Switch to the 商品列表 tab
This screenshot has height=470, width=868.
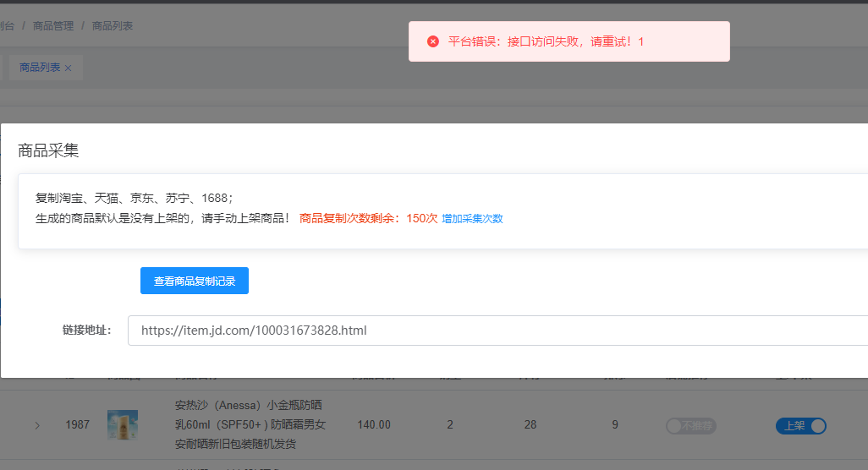point(40,68)
